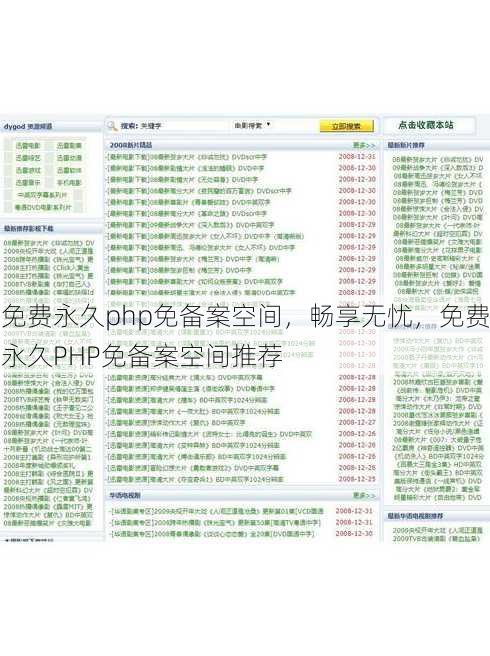Open 迅雷软件 in dygod navigation
Image resolution: width=490 pixels, height=656 pixels.
pyautogui.click(x=69, y=170)
